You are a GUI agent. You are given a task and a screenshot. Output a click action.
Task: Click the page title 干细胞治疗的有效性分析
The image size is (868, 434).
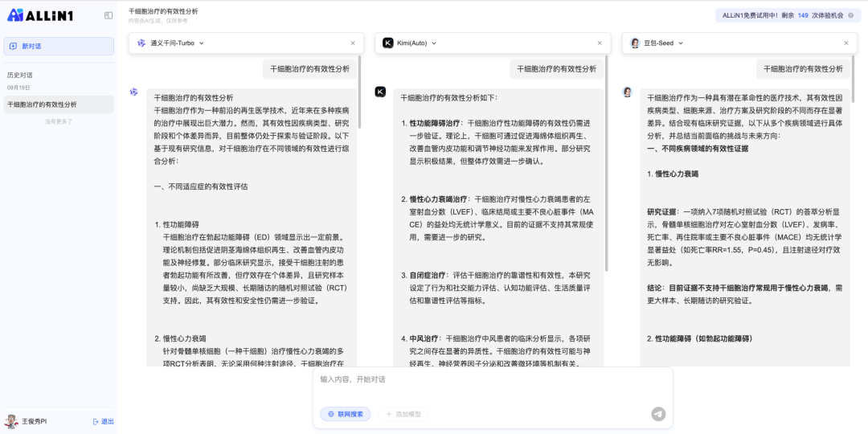[163, 11]
